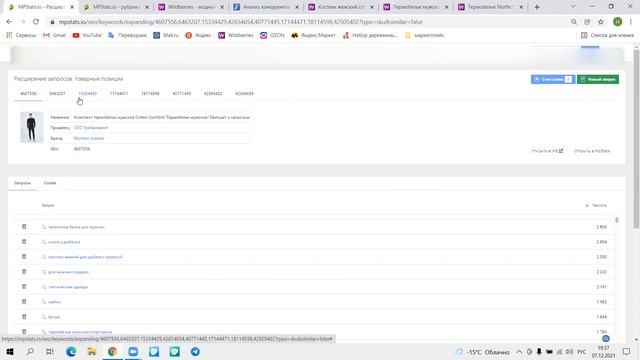Viewport: 640px width, 360px height.
Task: Go back in browser history
Action: [x=9, y=22]
